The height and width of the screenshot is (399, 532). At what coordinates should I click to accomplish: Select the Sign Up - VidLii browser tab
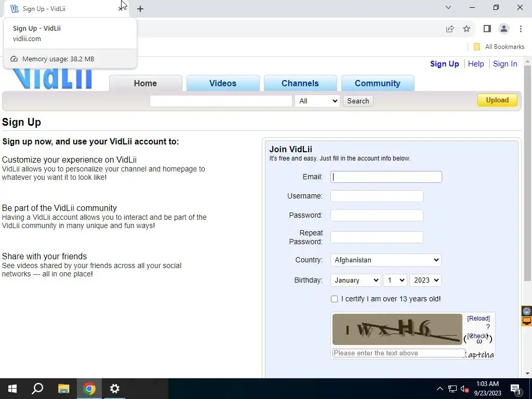point(66,9)
